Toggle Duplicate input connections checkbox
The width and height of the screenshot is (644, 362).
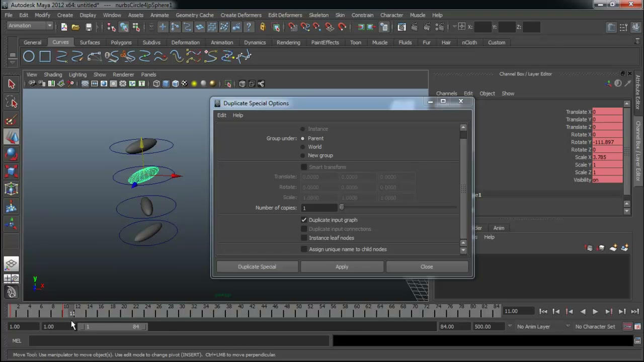(304, 229)
